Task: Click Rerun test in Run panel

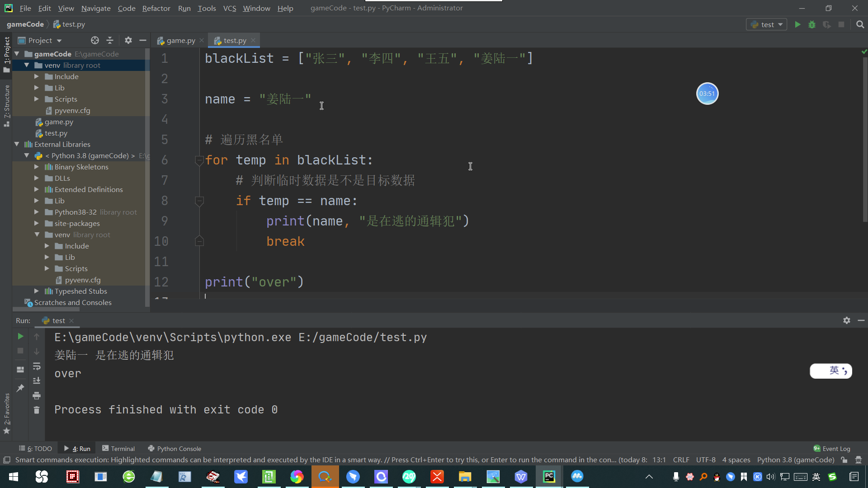Action: tap(20, 336)
